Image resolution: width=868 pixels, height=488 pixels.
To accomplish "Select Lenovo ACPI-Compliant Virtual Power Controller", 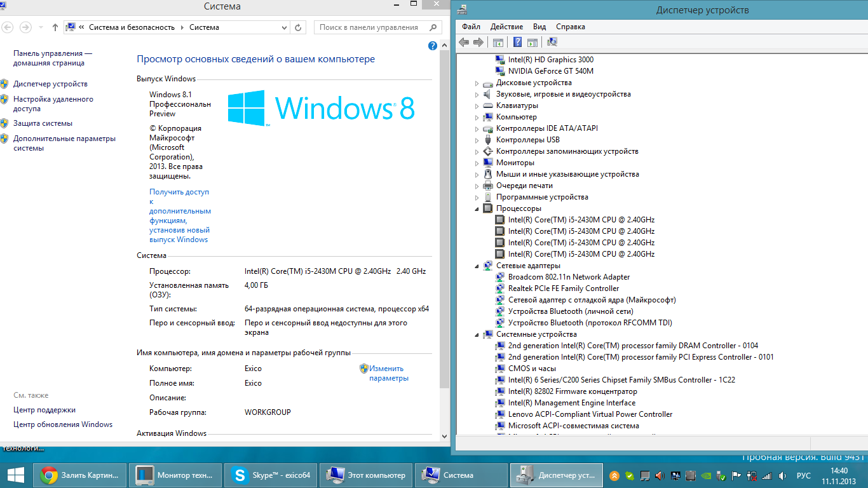I will pyautogui.click(x=590, y=414).
